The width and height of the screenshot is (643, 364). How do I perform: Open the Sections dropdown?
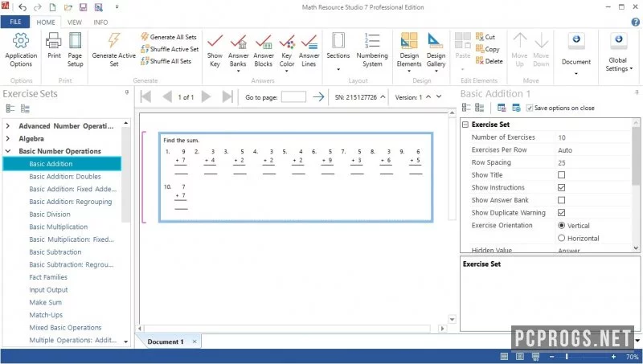coord(338,69)
